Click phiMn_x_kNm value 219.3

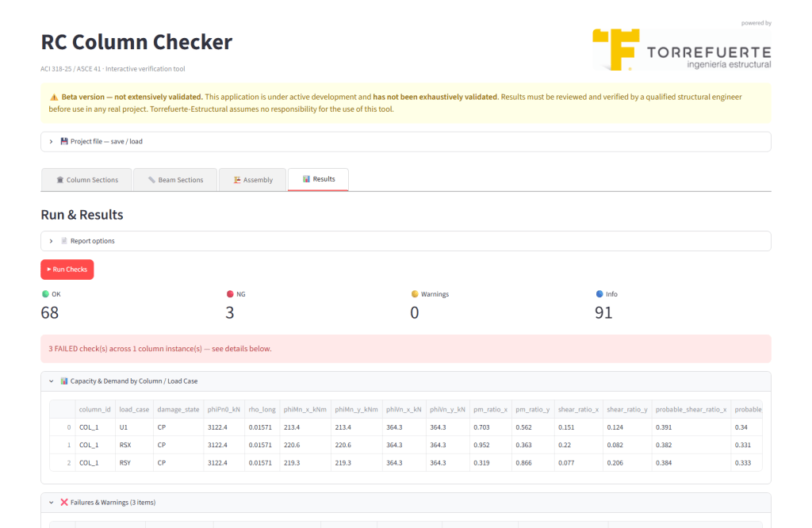point(305,463)
